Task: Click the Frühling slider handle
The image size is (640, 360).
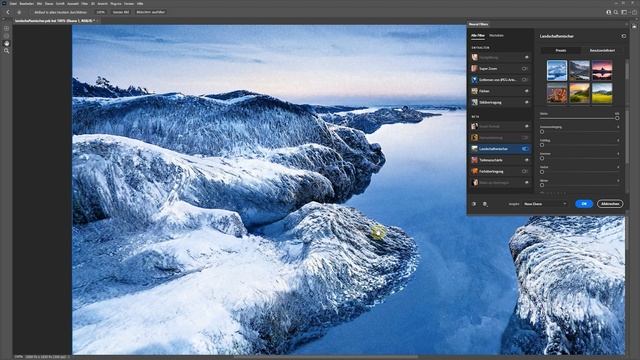Action: (x=542, y=145)
